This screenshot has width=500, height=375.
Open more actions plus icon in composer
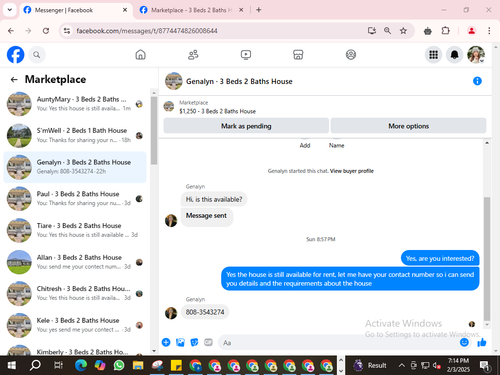point(166,342)
